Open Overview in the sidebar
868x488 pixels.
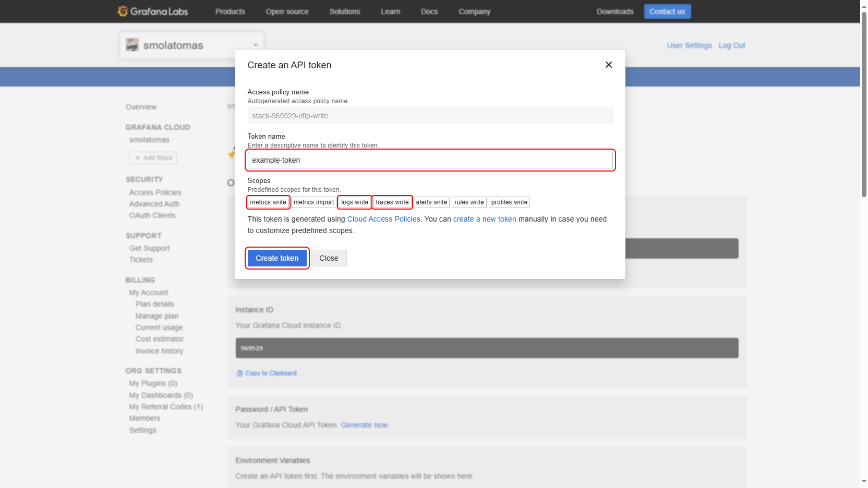[x=141, y=107]
